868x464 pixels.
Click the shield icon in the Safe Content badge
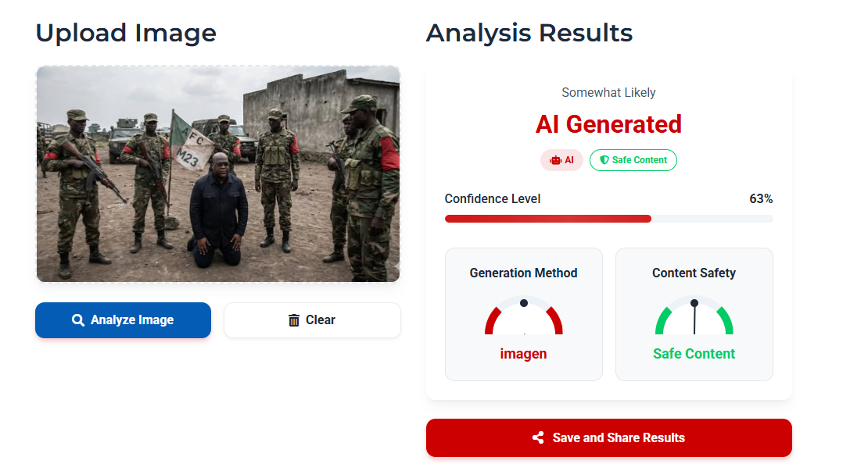[x=604, y=160]
